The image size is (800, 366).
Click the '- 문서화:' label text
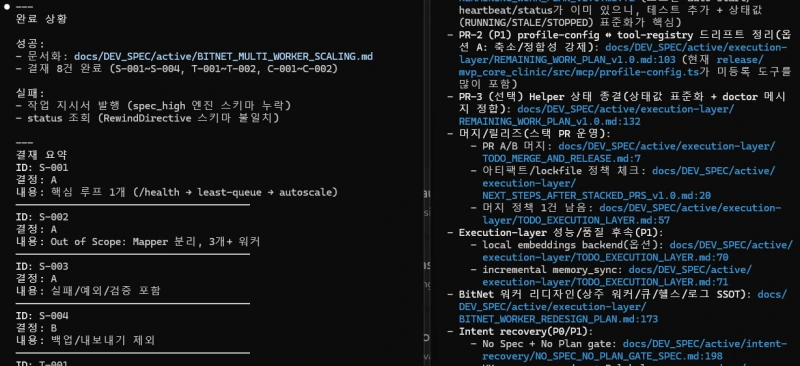tap(41, 56)
